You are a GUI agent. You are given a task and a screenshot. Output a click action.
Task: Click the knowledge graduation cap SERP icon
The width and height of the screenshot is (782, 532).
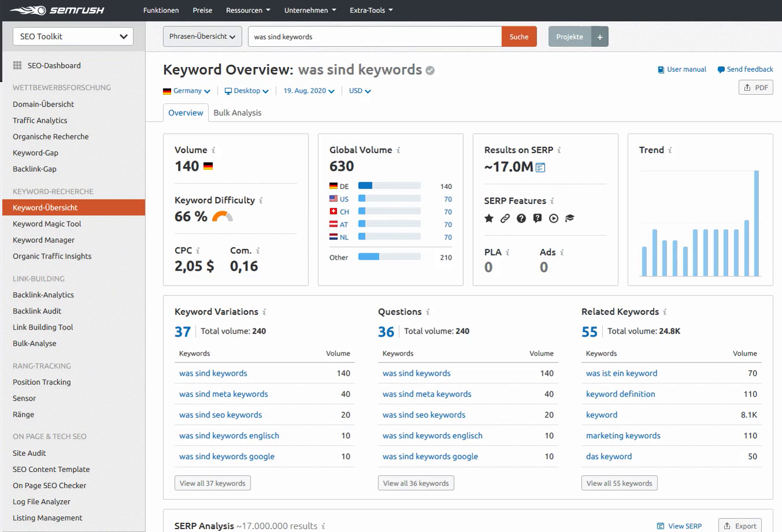point(570,218)
